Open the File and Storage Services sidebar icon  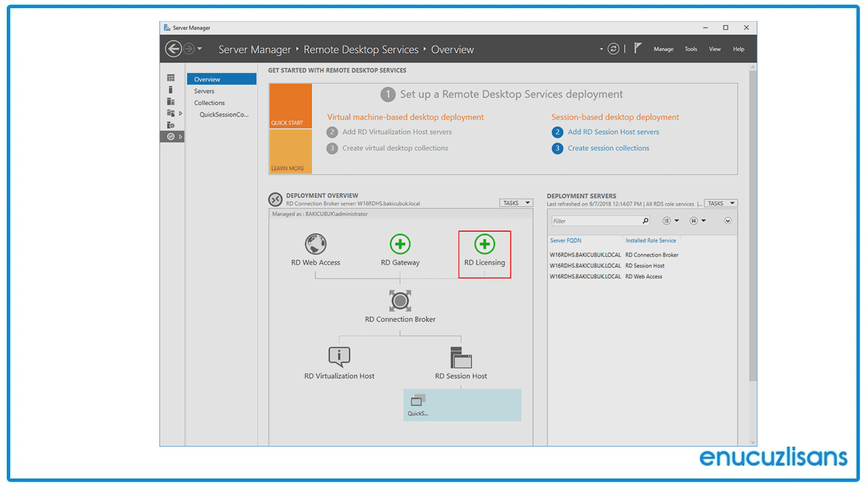[x=171, y=113]
